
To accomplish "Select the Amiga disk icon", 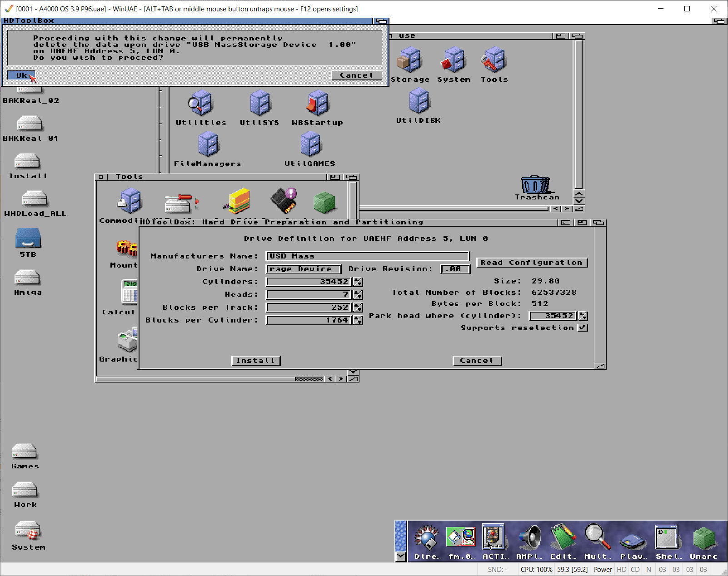I will click(27, 278).
